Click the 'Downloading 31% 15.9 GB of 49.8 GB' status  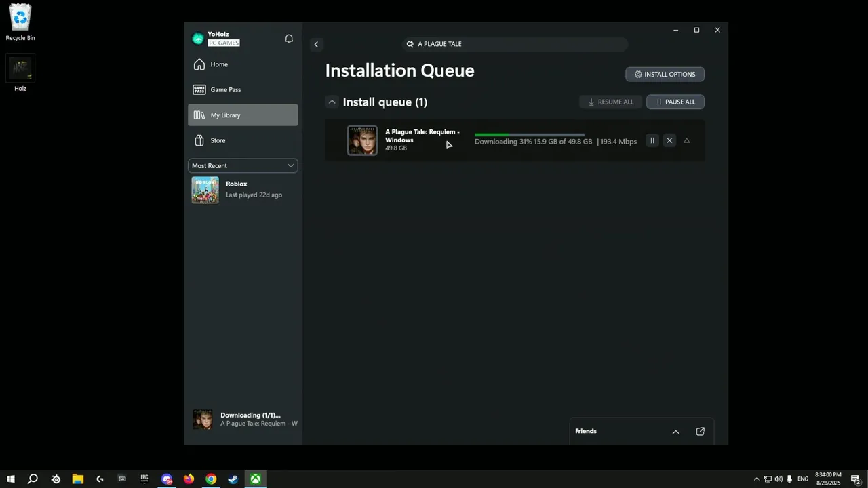pyautogui.click(x=533, y=142)
